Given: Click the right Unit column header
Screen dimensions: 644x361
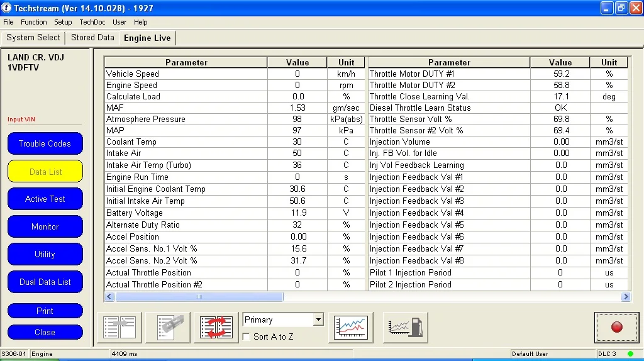Looking at the screenshot, I should tap(609, 62).
